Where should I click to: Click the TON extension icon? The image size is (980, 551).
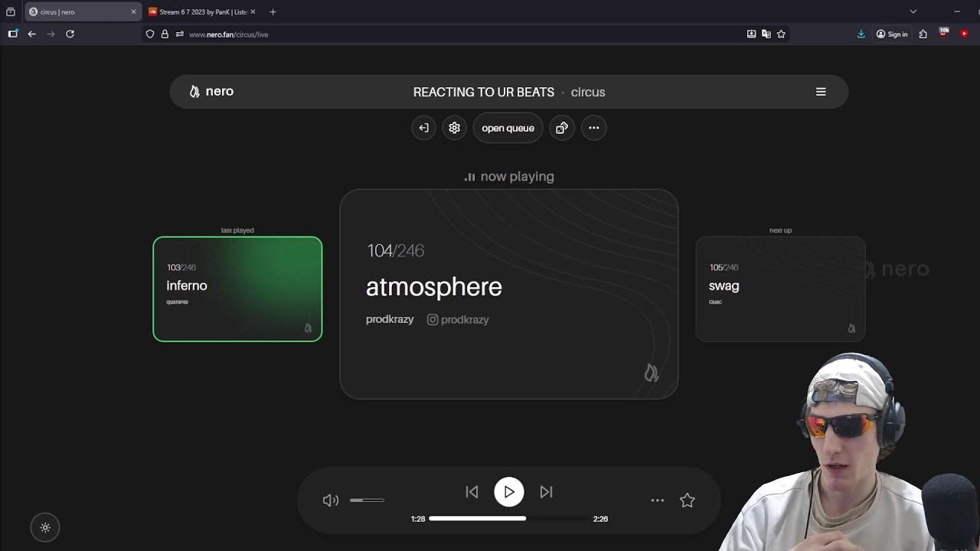944,33
